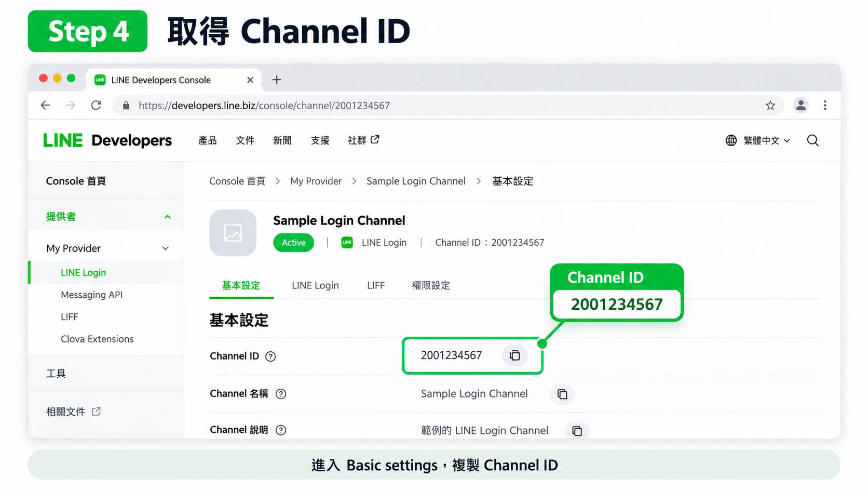This screenshot has height=489, width=868.
Task: Open 社群 external link
Action: point(363,140)
